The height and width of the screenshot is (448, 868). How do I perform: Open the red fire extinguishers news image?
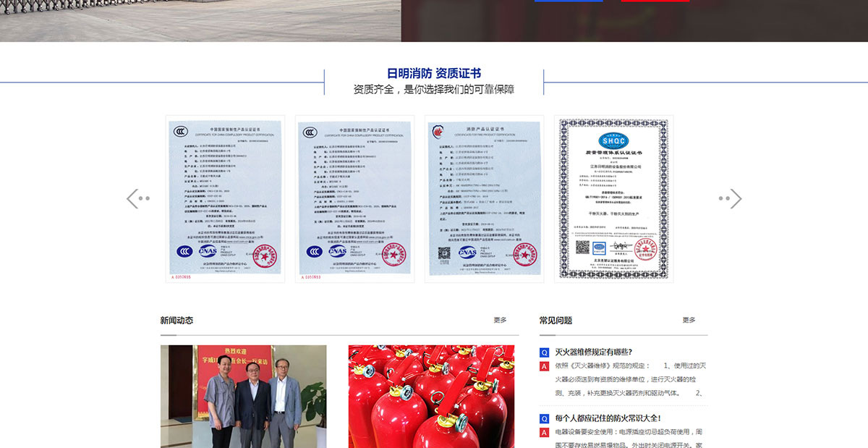tap(431, 396)
